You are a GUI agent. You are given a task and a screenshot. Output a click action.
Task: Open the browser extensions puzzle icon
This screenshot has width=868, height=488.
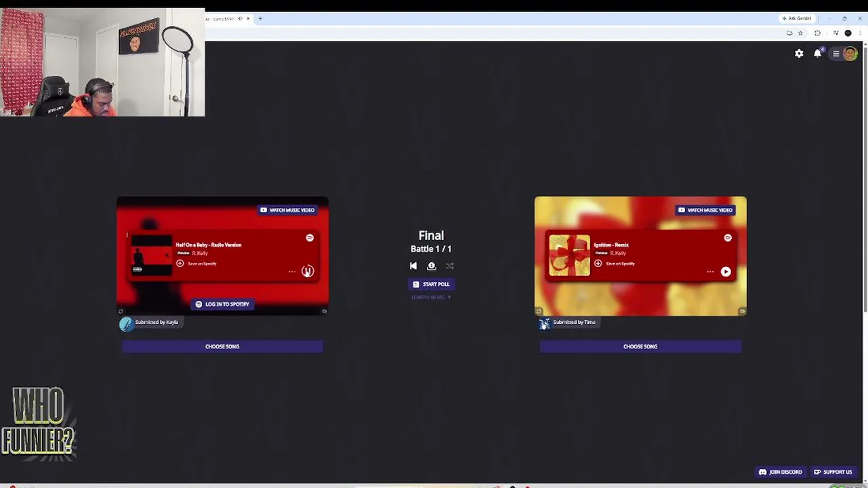pyautogui.click(x=817, y=33)
